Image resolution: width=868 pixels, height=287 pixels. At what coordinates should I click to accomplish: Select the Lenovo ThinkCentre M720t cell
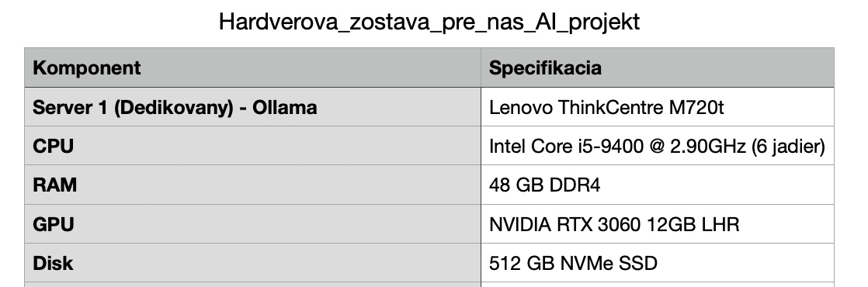tap(658, 107)
